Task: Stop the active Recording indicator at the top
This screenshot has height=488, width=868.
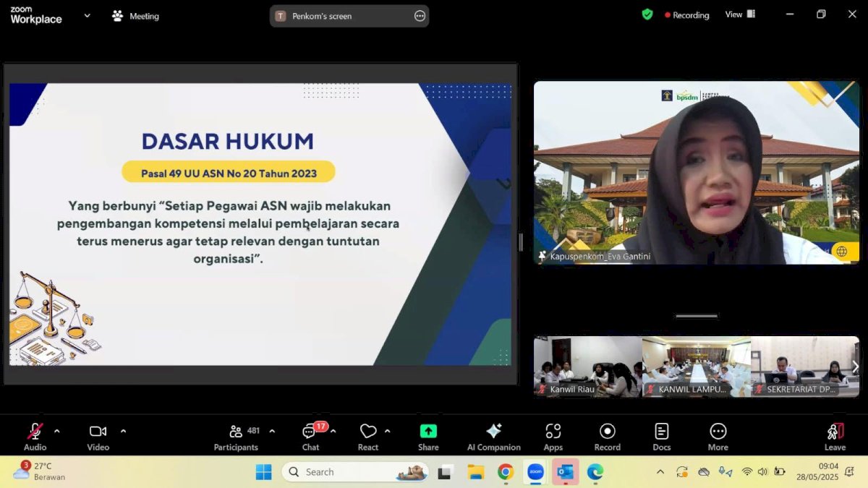Action: click(x=686, y=14)
